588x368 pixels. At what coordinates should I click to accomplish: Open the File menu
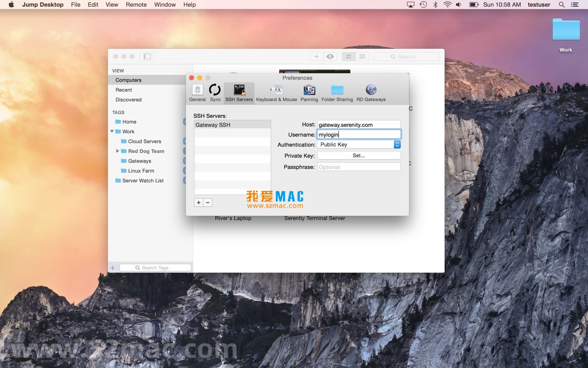coord(75,5)
